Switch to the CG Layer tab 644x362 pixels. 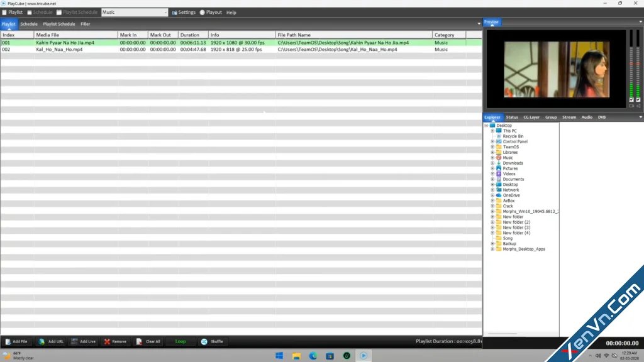pos(531,118)
